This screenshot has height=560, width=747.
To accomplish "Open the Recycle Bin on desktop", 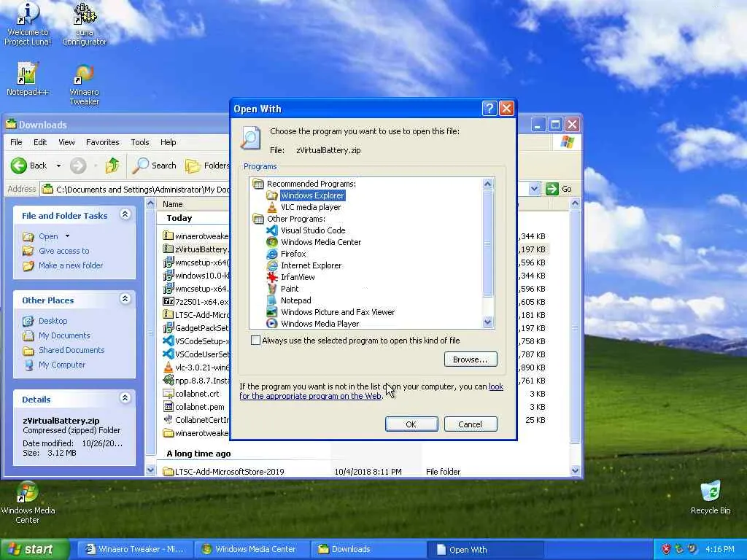I will click(711, 497).
